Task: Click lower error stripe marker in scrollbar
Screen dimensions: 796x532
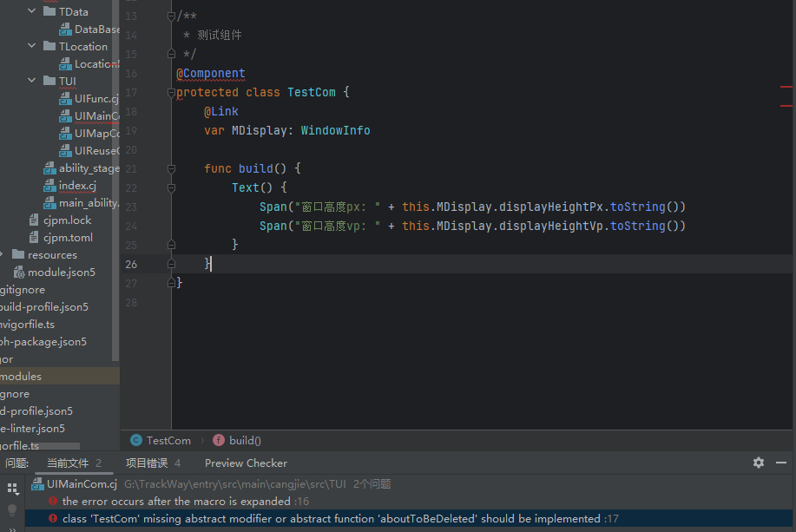Action: coord(786,106)
